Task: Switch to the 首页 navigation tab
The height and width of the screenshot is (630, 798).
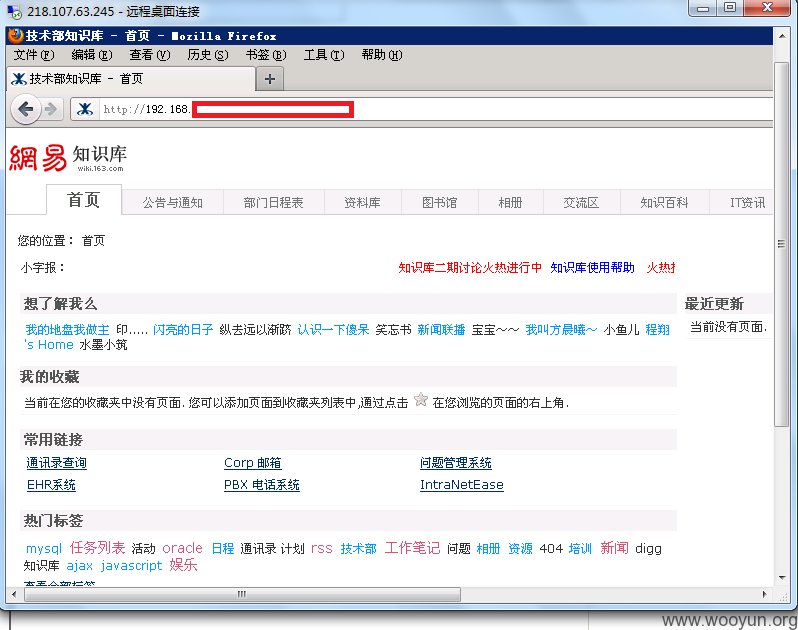Action: 84,199
